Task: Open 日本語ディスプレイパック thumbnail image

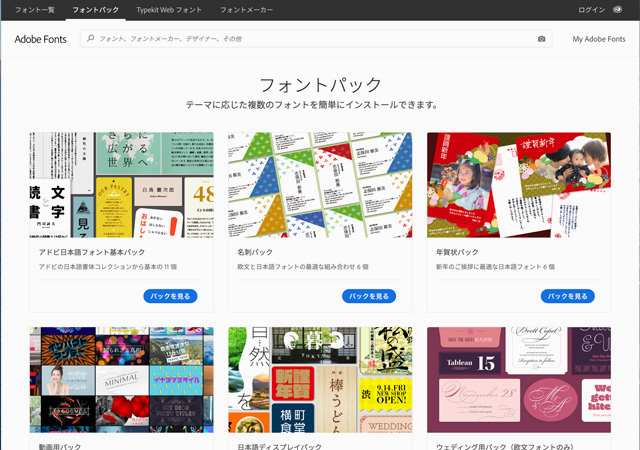Action: [x=320, y=380]
